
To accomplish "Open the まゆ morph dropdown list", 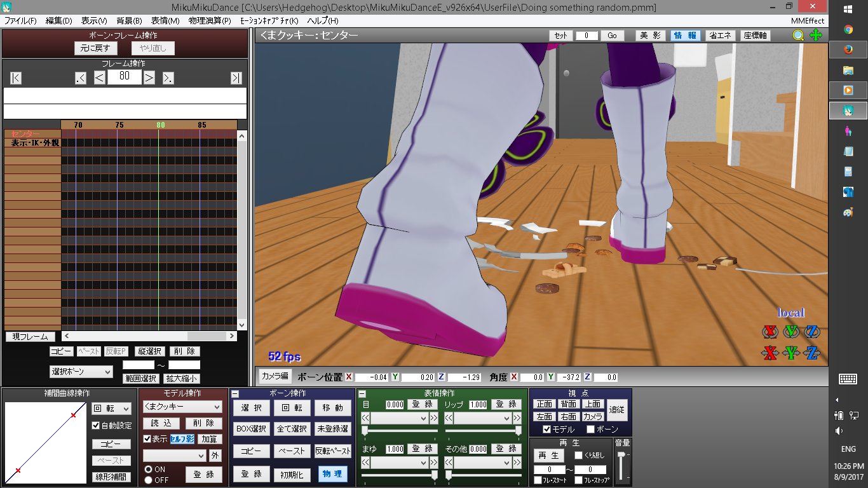I will [x=400, y=463].
